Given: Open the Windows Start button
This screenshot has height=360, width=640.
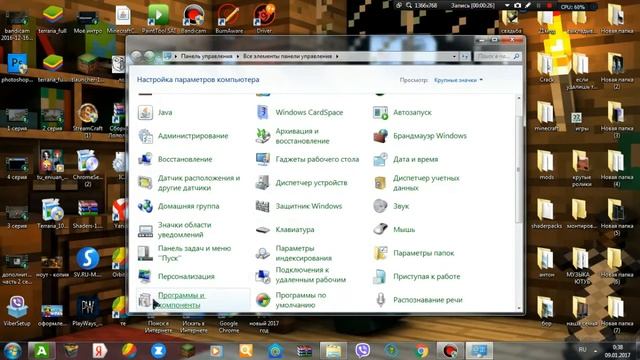Looking at the screenshot, I should point(12,351).
